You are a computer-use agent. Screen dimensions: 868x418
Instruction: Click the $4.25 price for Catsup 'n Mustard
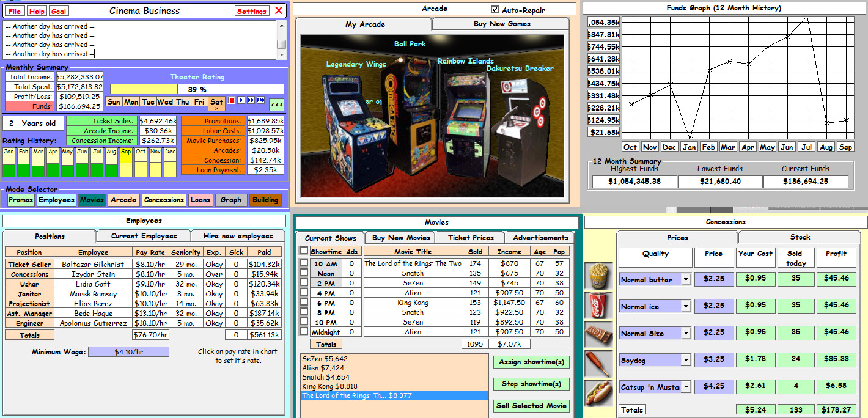[x=713, y=387]
